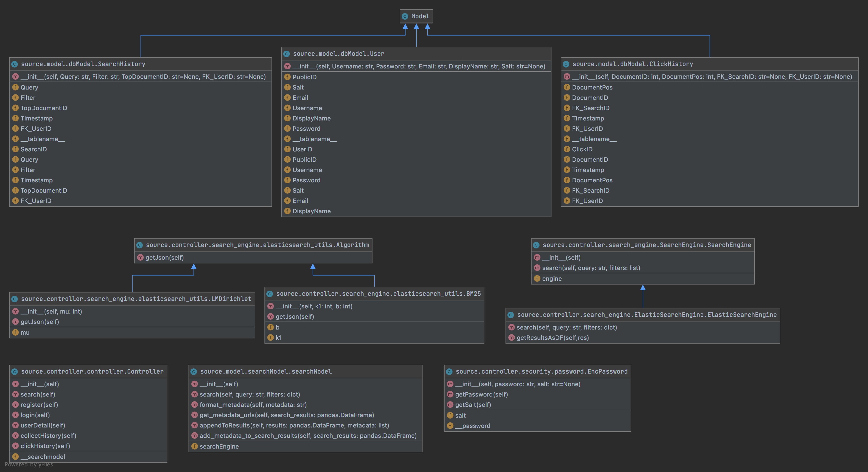
Task: Select the security.password.EncPassword class title
Action: pos(541,371)
